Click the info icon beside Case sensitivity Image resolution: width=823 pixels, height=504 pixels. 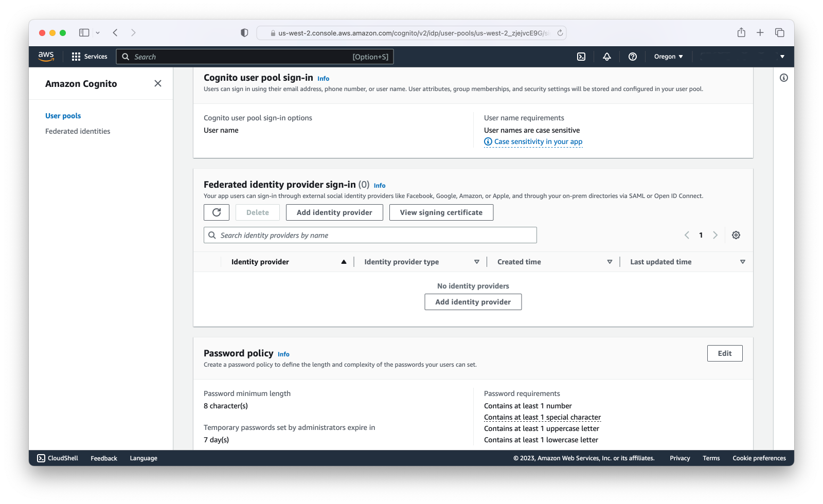tap(488, 141)
